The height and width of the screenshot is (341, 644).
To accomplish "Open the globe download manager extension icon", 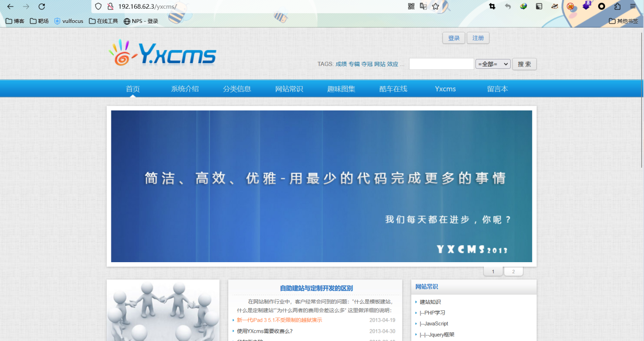I will pyautogui.click(x=523, y=6).
